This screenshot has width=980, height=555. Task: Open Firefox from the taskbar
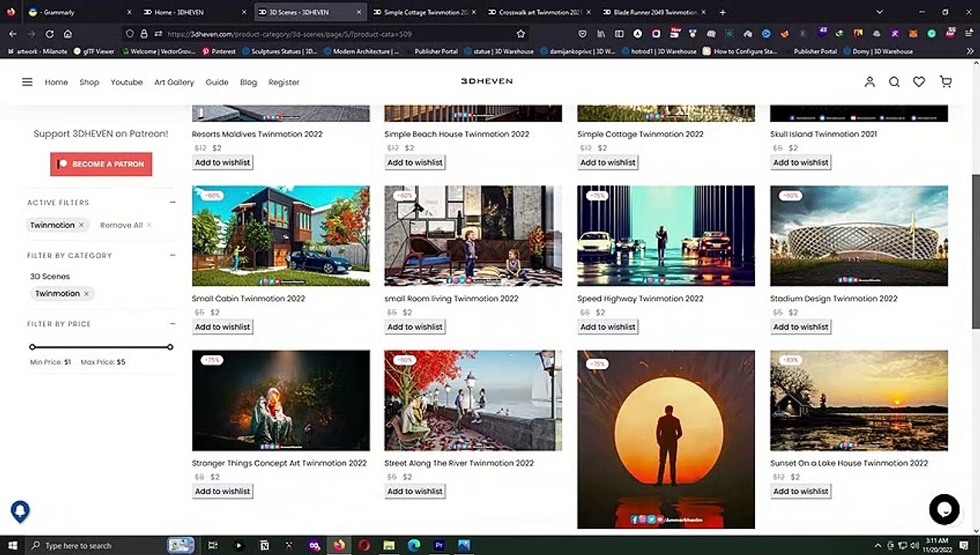[x=339, y=546]
